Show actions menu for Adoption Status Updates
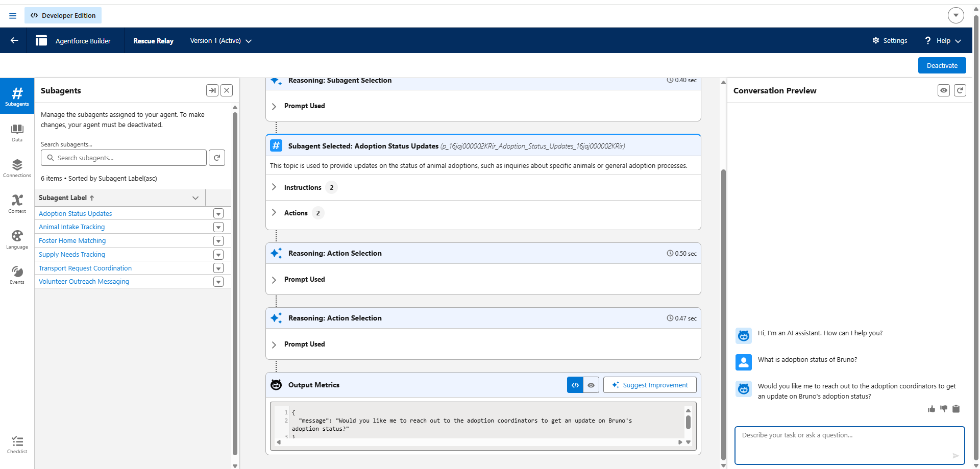Screen dimensions: 980x469 click(x=218, y=213)
